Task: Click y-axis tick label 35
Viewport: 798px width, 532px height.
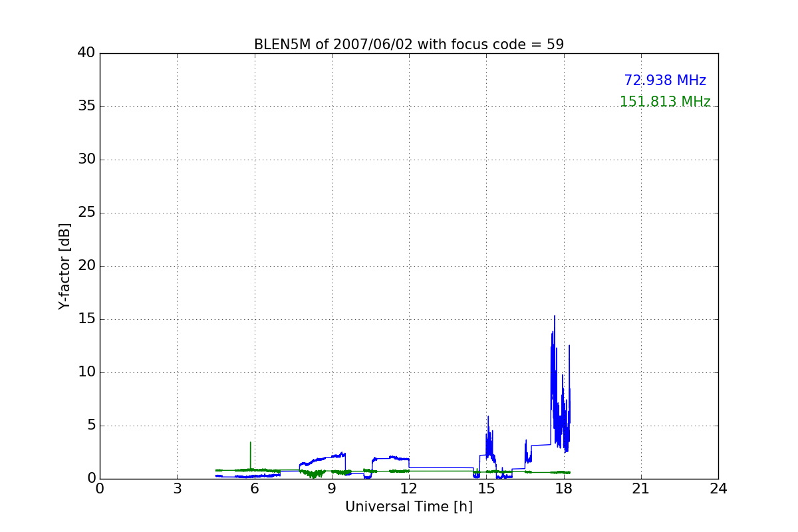Action: coord(86,106)
